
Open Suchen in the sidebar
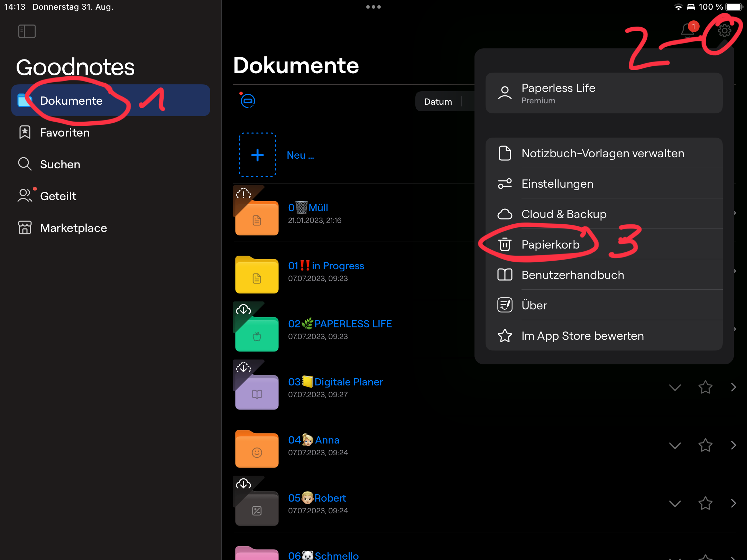pos(111,164)
